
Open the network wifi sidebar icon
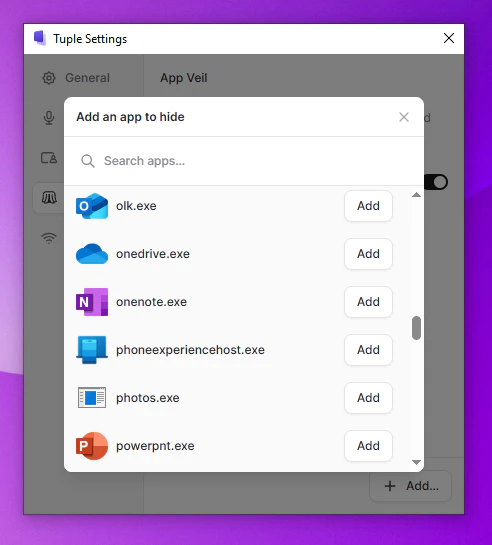coord(49,238)
